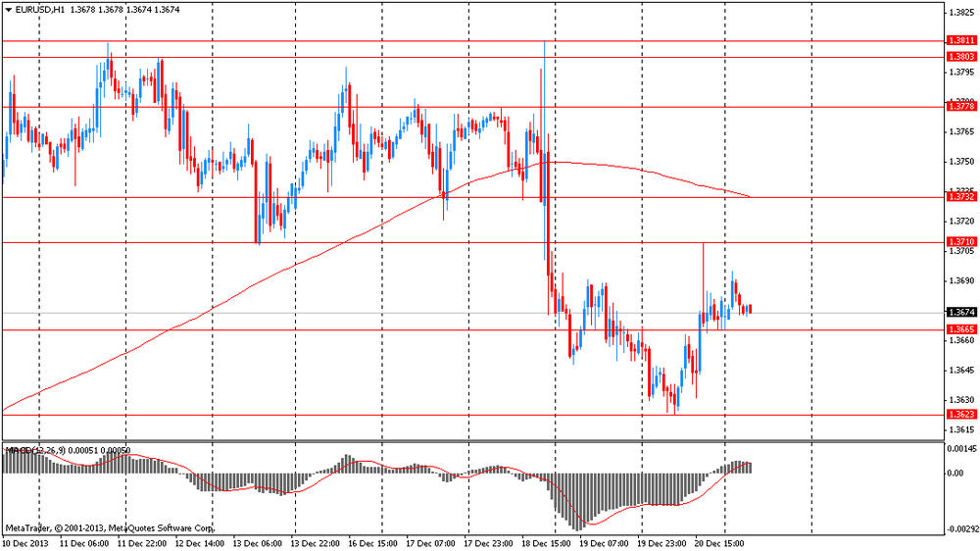
Task: Click the 1.3645 price axis value
Action: coord(962,371)
